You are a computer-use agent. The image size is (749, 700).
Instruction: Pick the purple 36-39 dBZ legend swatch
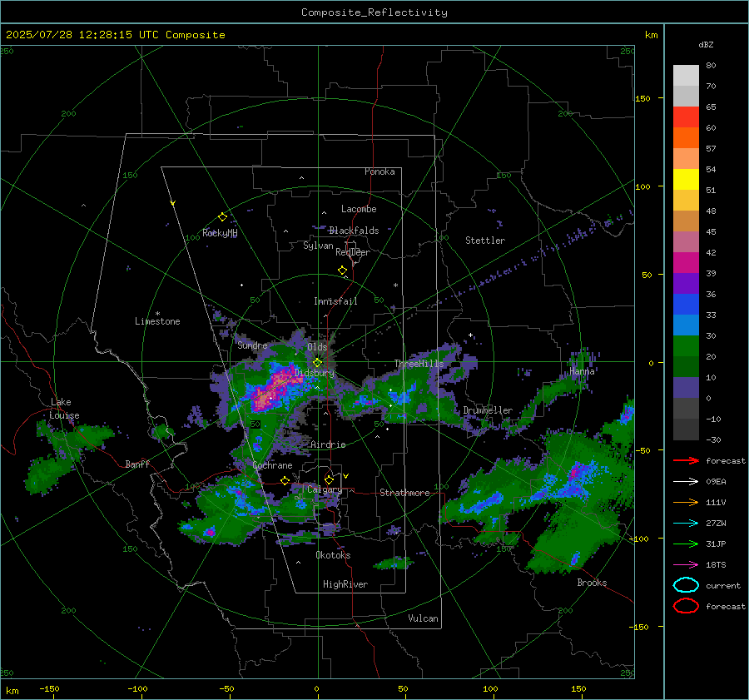[686, 284]
